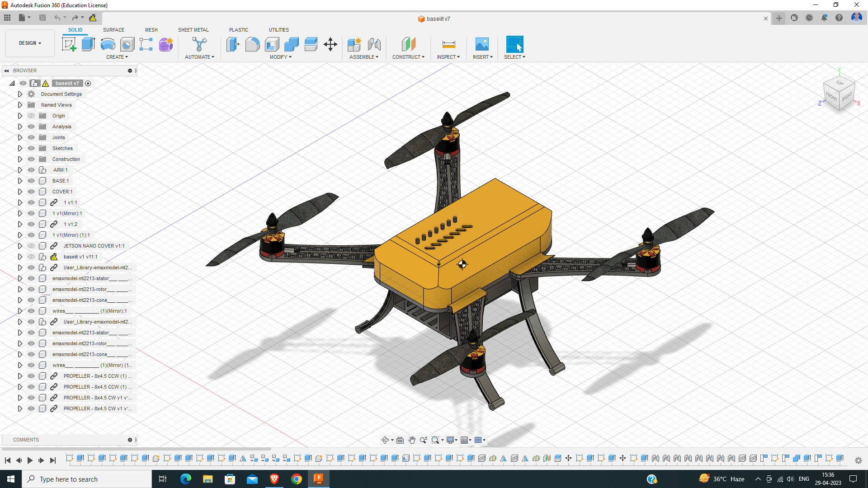Open the Orbit navigation tool
The image size is (868, 488).
tap(385, 440)
